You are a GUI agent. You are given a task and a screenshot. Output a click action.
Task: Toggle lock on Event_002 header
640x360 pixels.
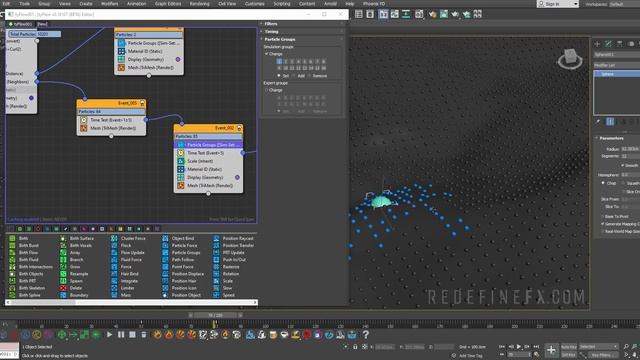[x=239, y=128]
